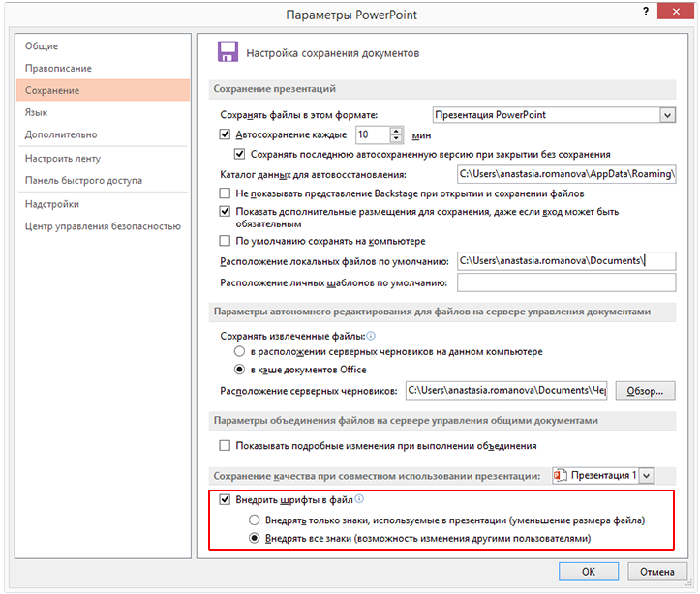Click the Параметры объединения файлов section header
The width and height of the screenshot is (700, 594).
441,421
